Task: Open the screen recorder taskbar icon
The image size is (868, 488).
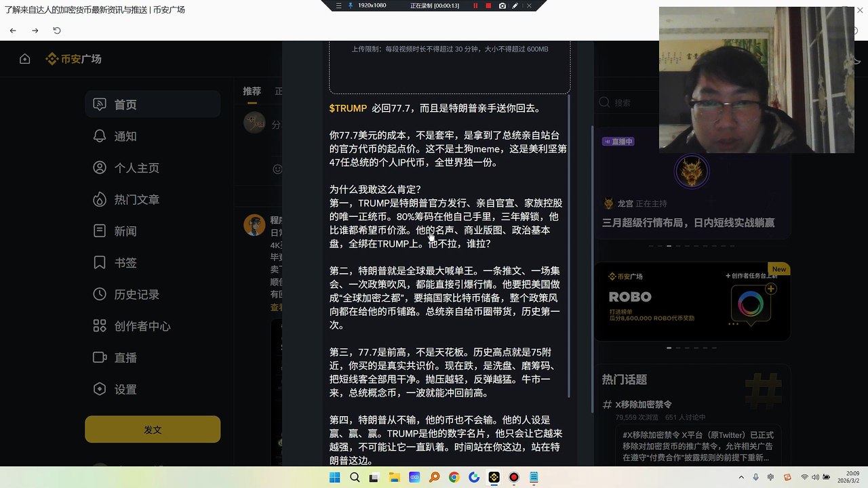Action: tap(514, 477)
